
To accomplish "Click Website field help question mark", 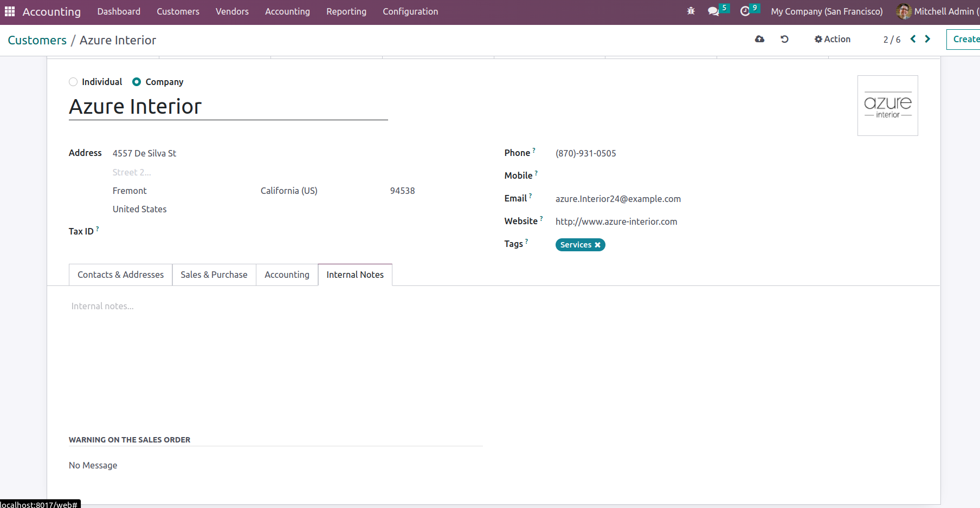I will [541, 218].
